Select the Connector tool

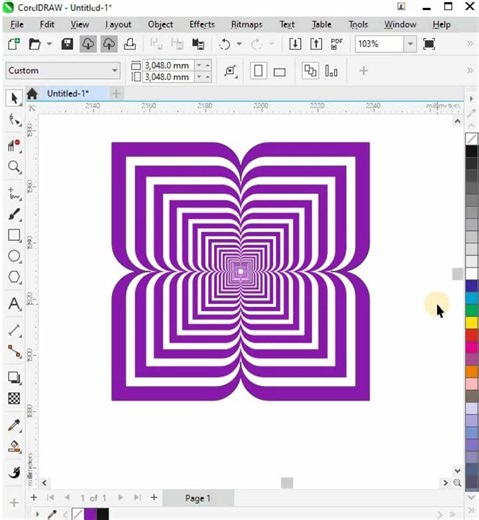pos(14,351)
